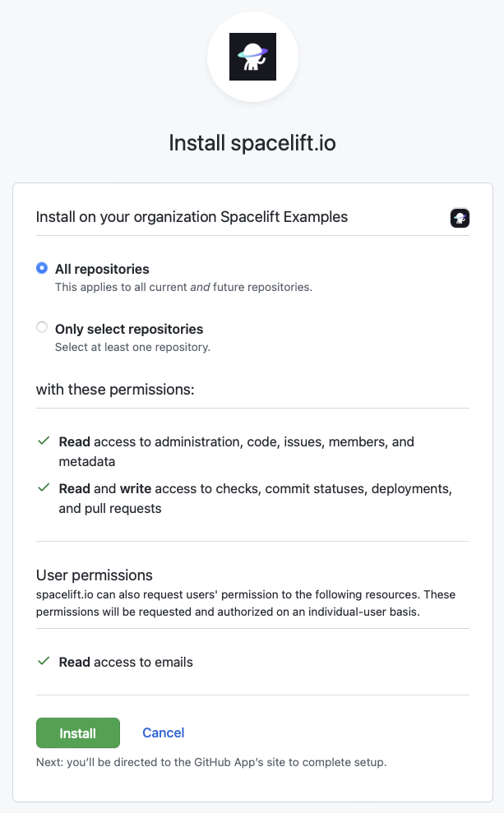504x813 pixels.
Task: Click the checkmark beside Read access to emails
Action: pos(44,661)
